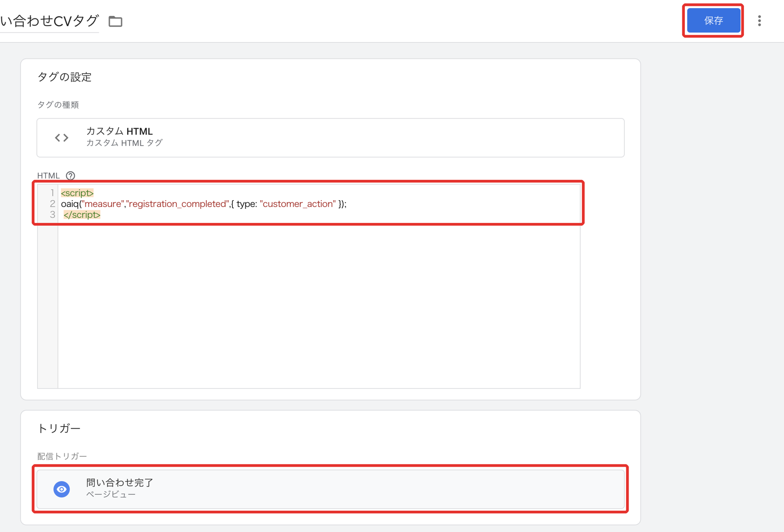Click the カスタム HTML タグ subtitle text
The image size is (784, 532).
(x=124, y=143)
